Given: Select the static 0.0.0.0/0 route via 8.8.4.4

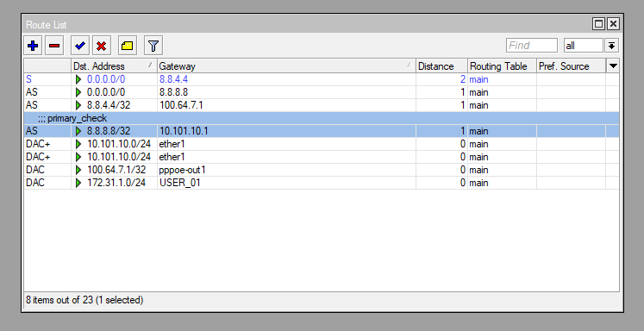Looking at the screenshot, I should pyautogui.click(x=322, y=79).
